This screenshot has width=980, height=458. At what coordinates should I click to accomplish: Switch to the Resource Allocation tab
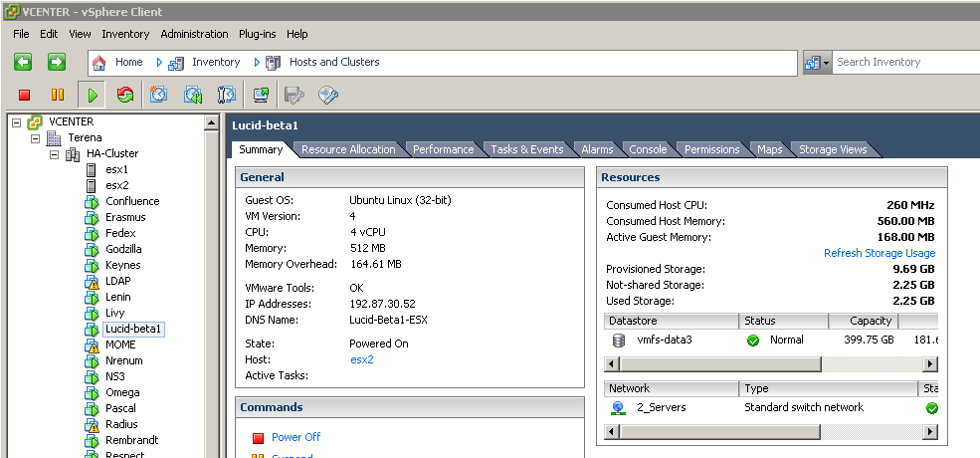point(348,149)
